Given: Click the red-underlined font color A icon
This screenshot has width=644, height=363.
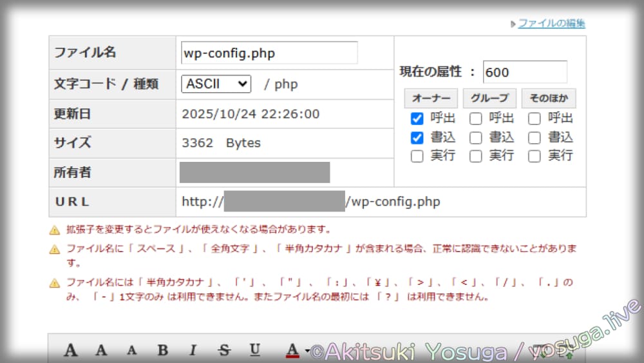Looking at the screenshot, I should [292, 350].
